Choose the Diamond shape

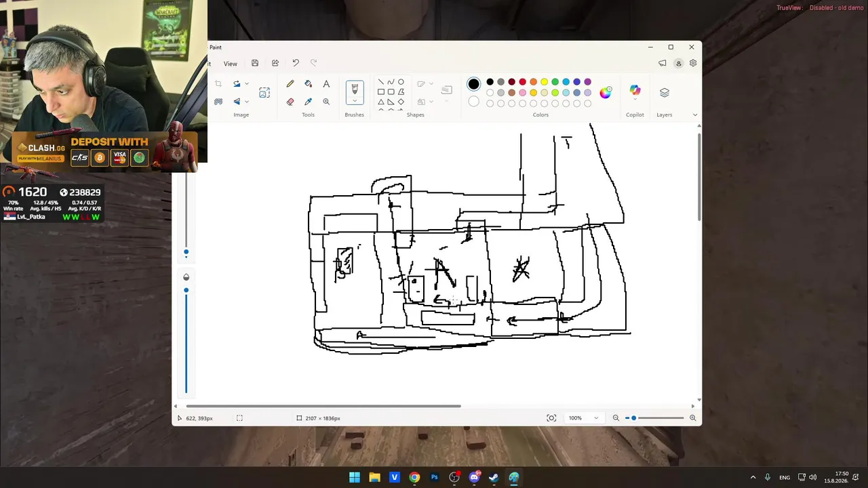tap(401, 102)
